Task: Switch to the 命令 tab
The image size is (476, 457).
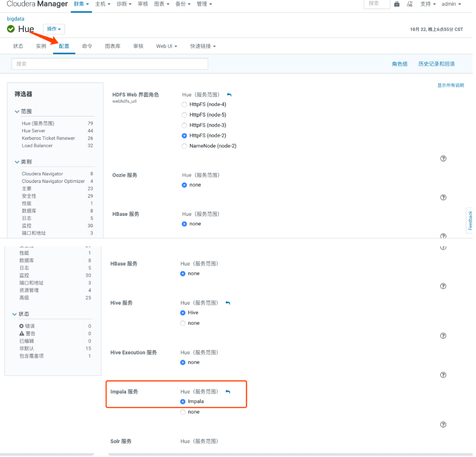Action: click(x=88, y=46)
